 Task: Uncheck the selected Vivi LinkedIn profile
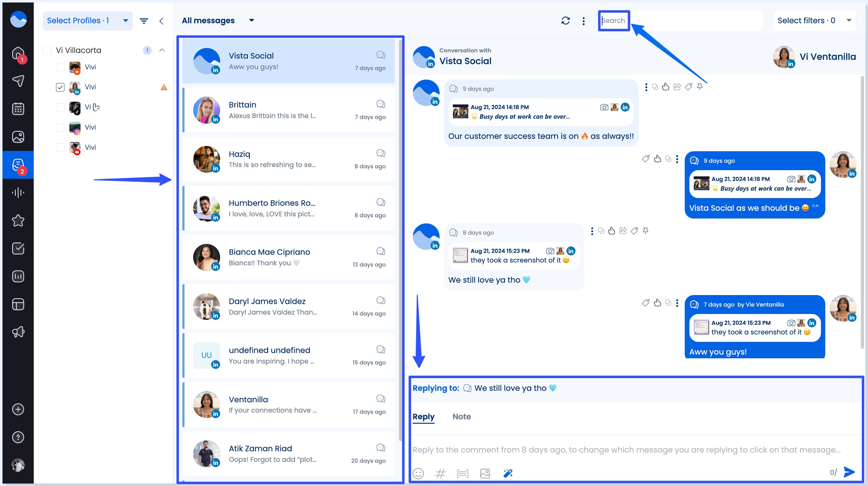60,87
